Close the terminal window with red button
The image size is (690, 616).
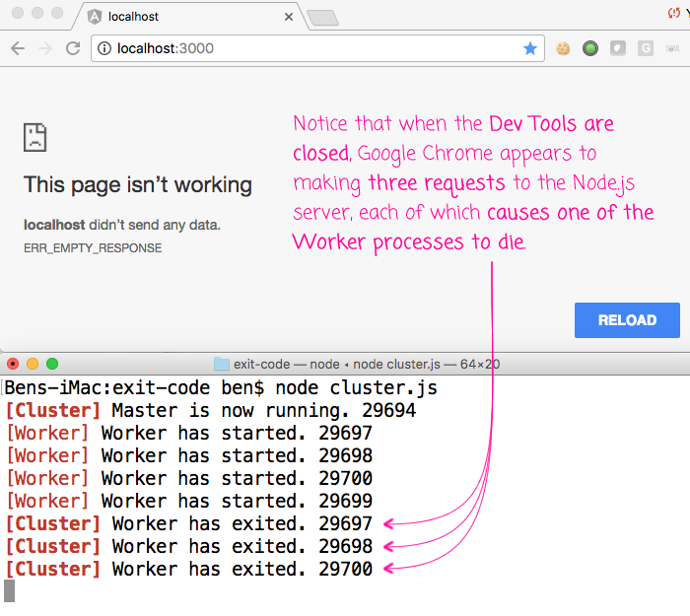pyautogui.click(x=13, y=365)
